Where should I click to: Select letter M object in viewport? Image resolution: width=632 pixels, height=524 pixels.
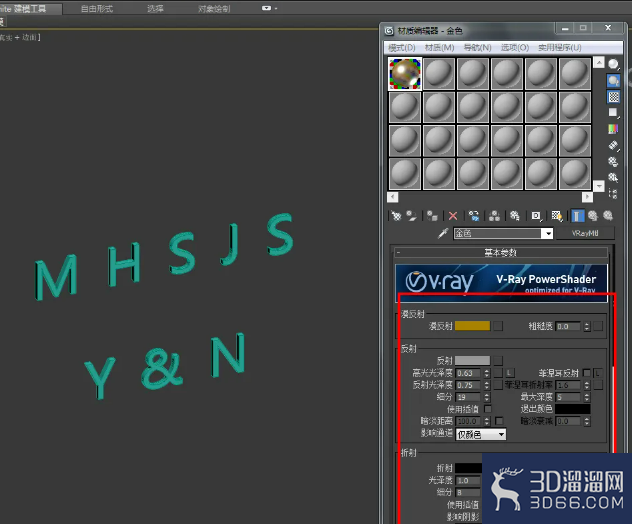pos(56,278)
